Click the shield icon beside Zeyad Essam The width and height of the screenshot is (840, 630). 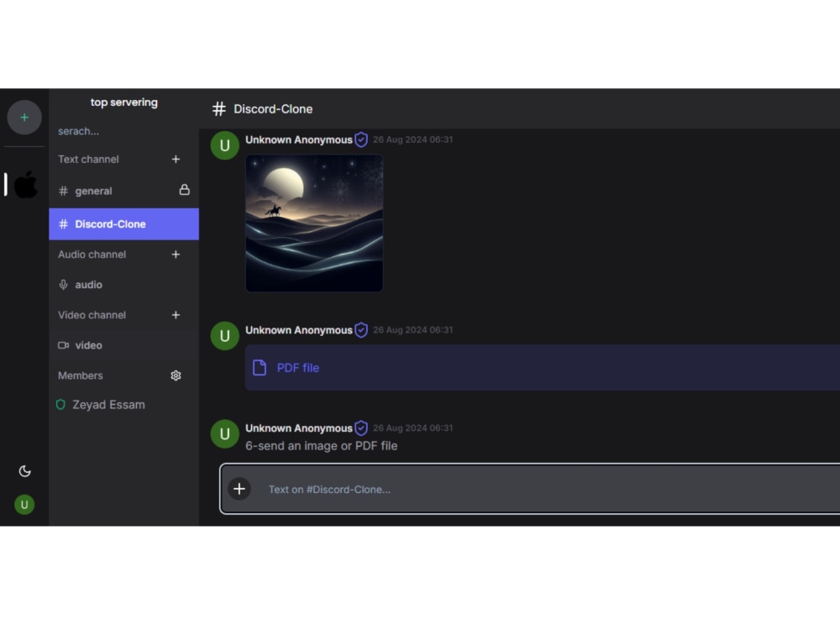point(60,405)
